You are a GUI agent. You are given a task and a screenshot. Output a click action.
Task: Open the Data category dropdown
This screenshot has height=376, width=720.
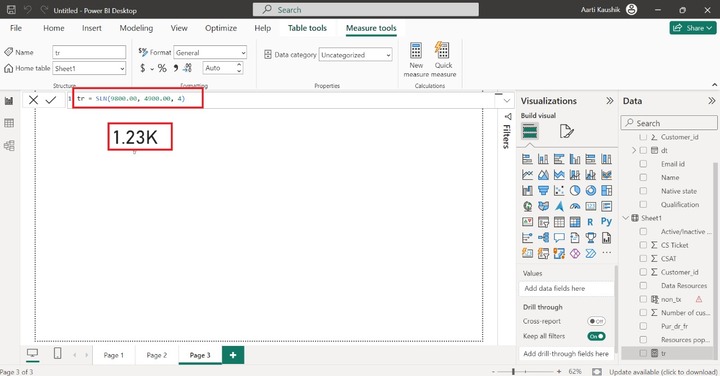[x=355, y=55]
